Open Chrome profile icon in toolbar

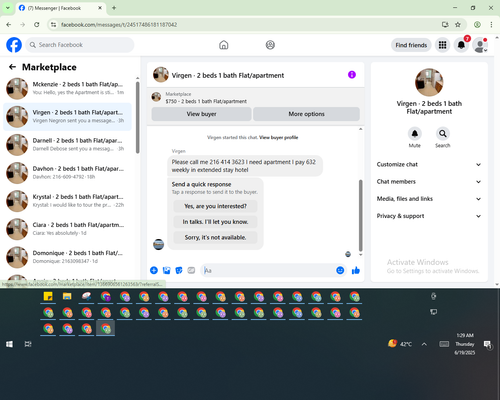click(477, 25)
